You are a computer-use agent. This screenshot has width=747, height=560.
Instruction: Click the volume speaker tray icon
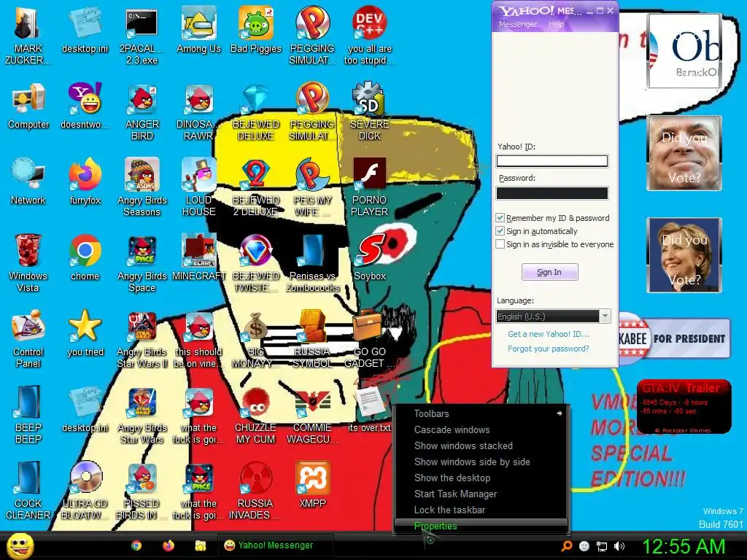pos(619,546)
